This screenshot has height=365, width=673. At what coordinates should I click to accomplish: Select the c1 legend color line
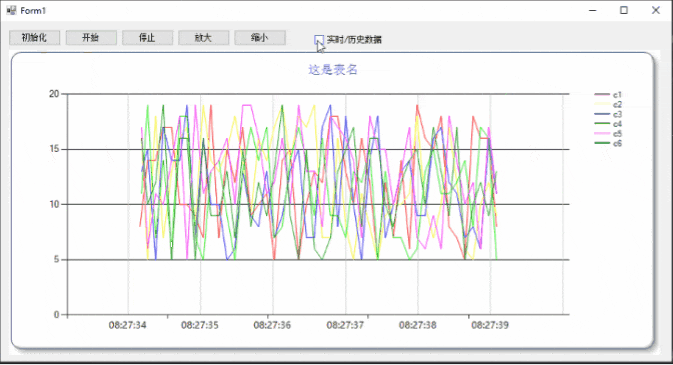(602, 94)
